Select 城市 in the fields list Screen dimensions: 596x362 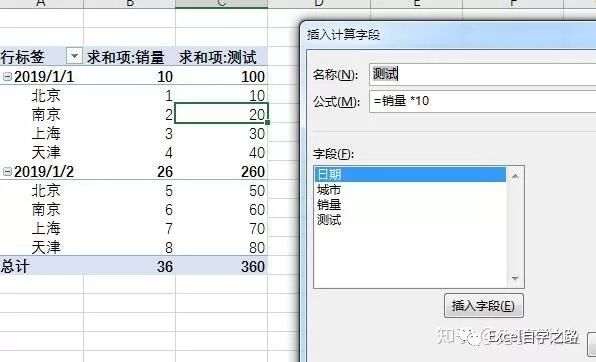click(410, 190)
